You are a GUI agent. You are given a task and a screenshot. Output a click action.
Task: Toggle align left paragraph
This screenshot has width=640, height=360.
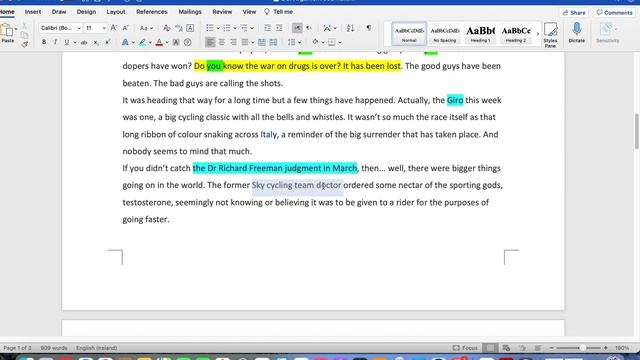[x=210, y=42]
